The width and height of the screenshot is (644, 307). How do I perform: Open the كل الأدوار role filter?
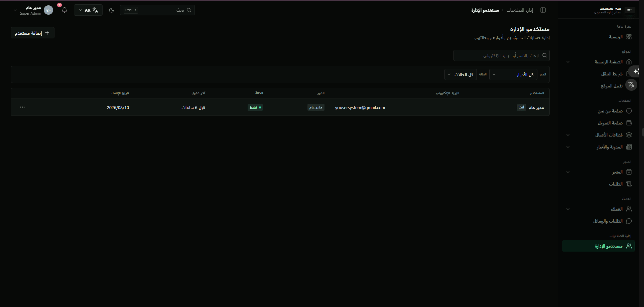coord(513,74)
